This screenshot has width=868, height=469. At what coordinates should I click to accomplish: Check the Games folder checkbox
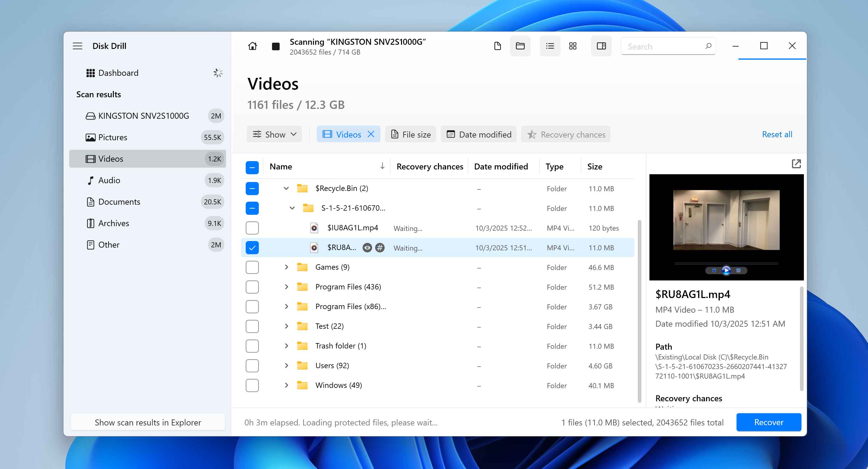pyautogui.click(x=252, y=267)
